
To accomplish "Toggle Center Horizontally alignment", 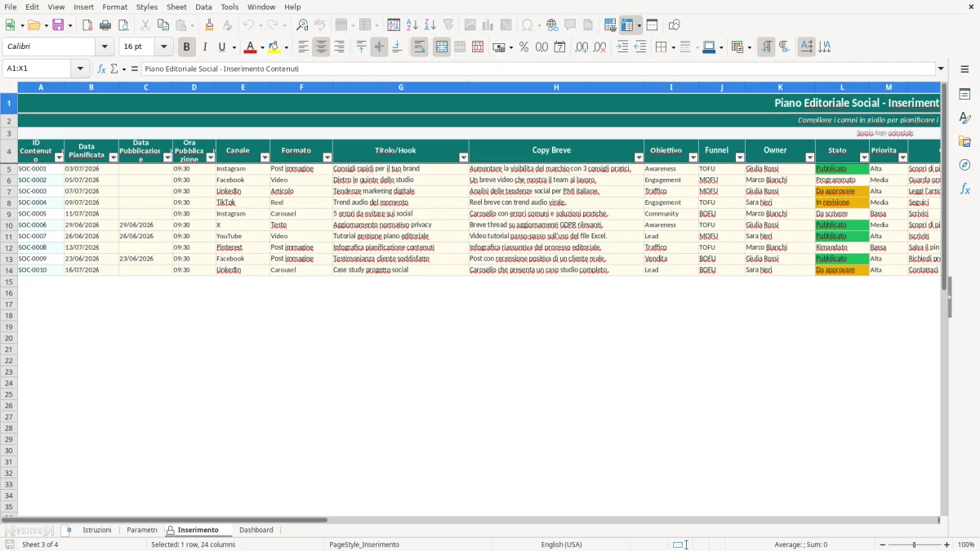I will point(321,47).
